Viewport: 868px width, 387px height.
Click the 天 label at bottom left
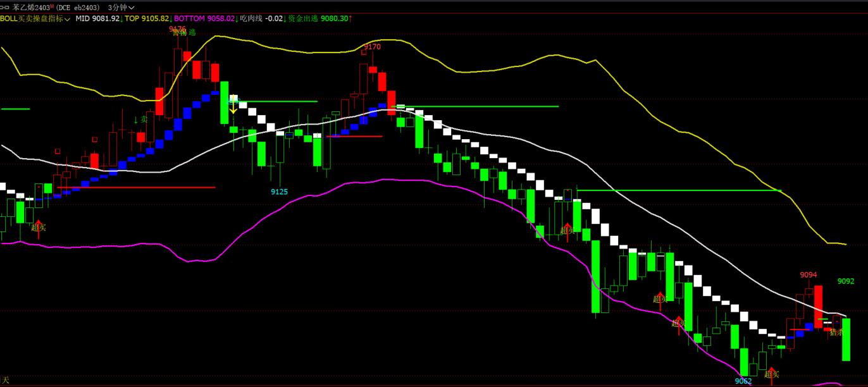pyautogui.click(x=6, y=380)
